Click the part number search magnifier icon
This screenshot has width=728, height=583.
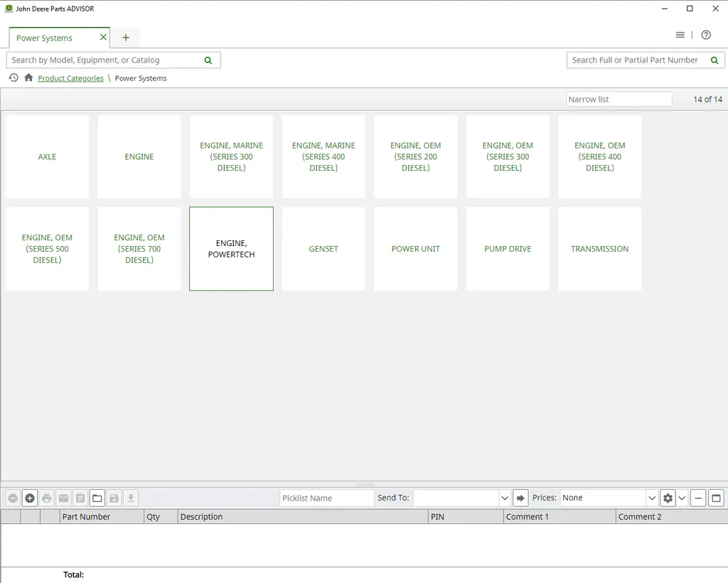pos(714,60)
